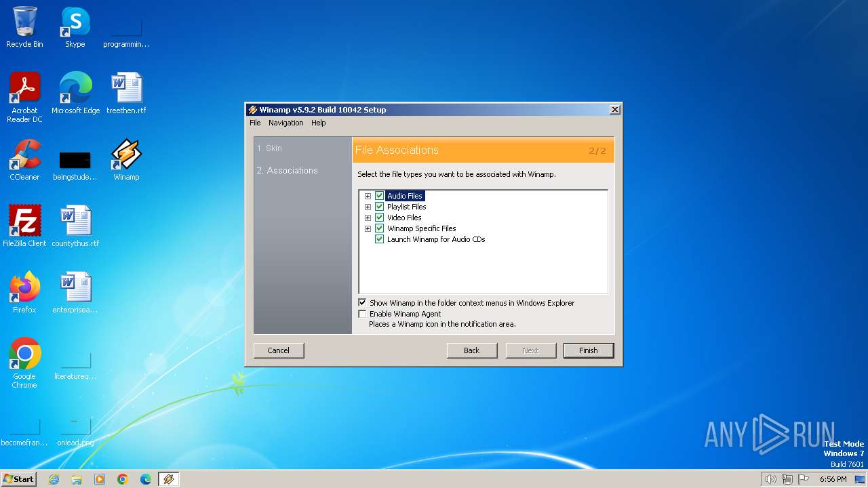The image size is (868, 488).
Task: Open Windows Explorer folder in taskbar
Action: pyautogui.click(x=77, y=479)
